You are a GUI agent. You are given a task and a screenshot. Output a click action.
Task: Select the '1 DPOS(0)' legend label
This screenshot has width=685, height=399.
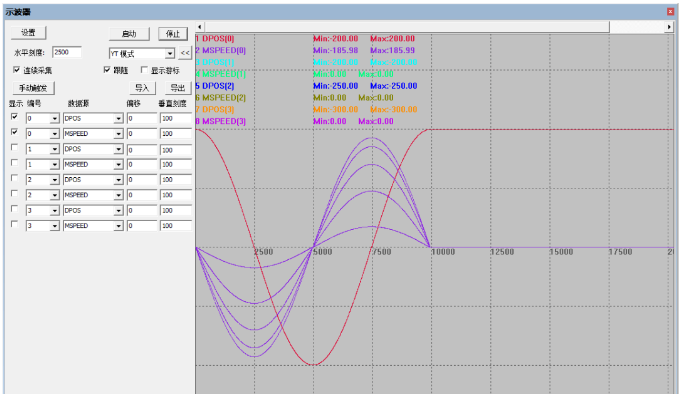click(x=214, y=39)
